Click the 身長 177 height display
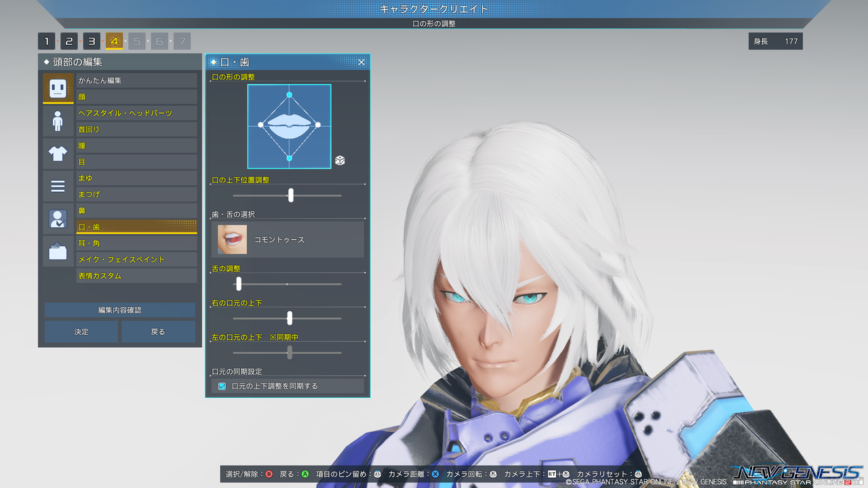Image resolution: width=868 pixels, height=488 pixels. pos(776,41)
